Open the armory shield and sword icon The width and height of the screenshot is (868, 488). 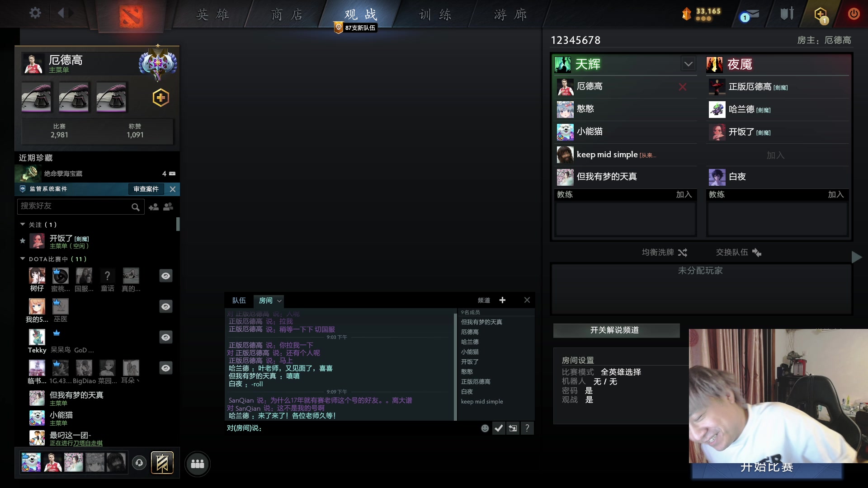tap(786, 14)
